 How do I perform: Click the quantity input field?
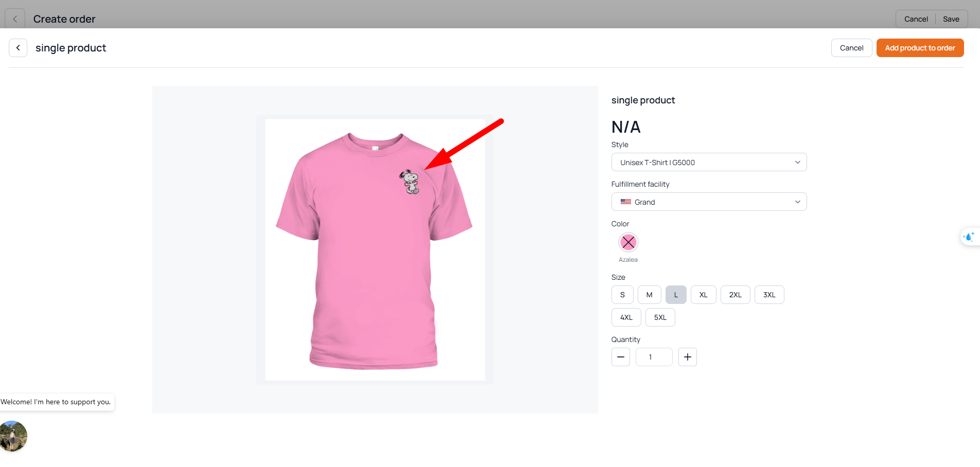tap(654, 357)
